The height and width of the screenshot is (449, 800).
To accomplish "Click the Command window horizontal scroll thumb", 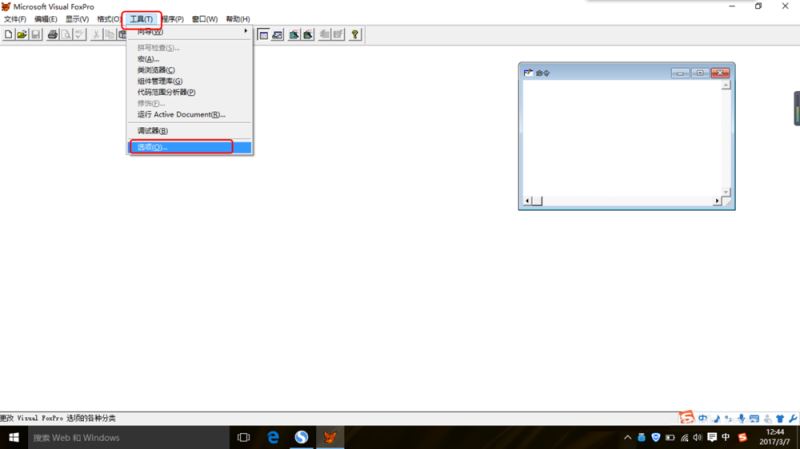I will coord(537,201).
